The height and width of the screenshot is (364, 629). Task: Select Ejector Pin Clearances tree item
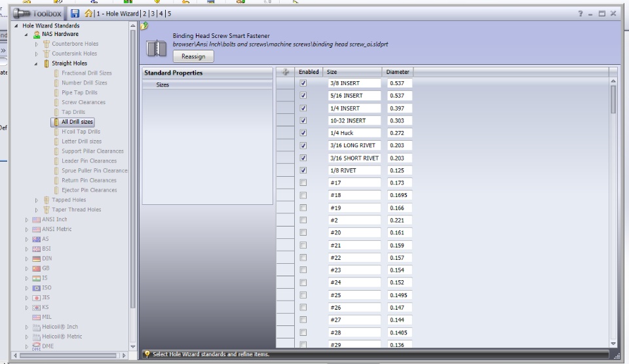(x=89, y=190)
